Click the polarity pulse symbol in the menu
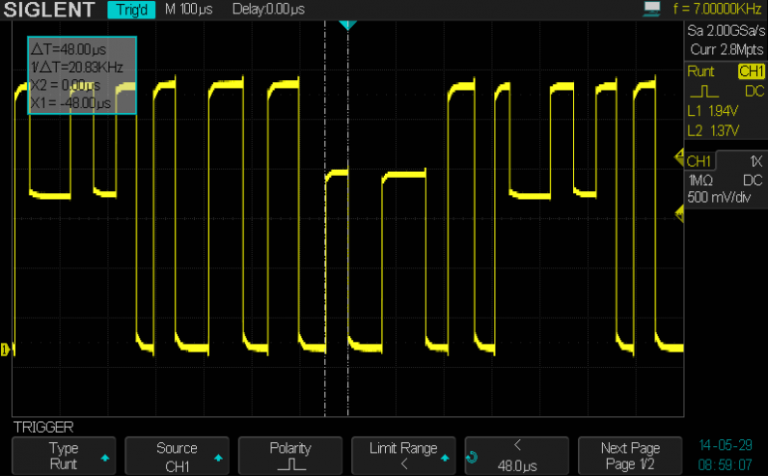The image size is (768, 476). tap(291, 465)
